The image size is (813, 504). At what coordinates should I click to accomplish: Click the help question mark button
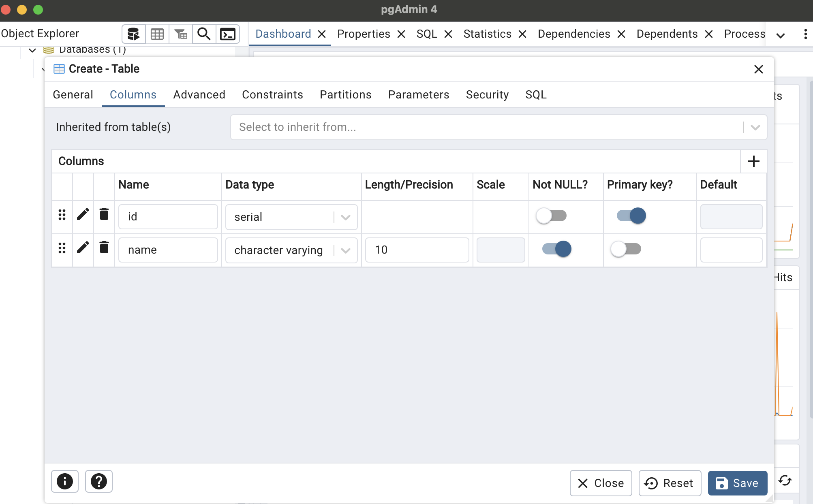(x=98, y=481)
